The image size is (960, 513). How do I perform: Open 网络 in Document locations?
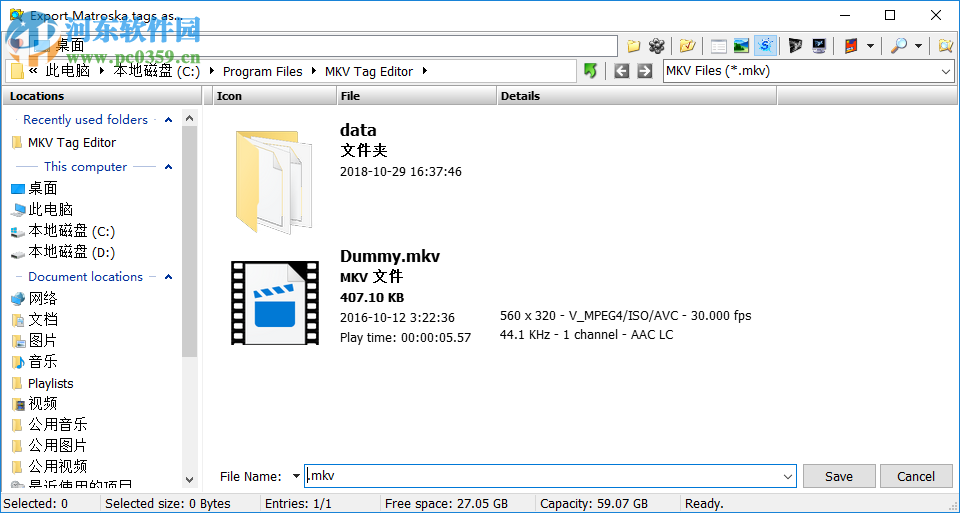coord(35,298)
